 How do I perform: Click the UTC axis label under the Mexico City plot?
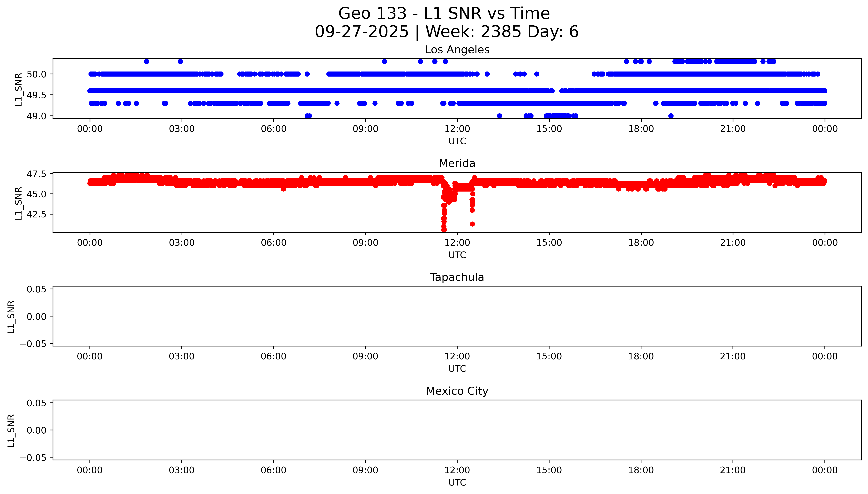(x=457, y=482)
